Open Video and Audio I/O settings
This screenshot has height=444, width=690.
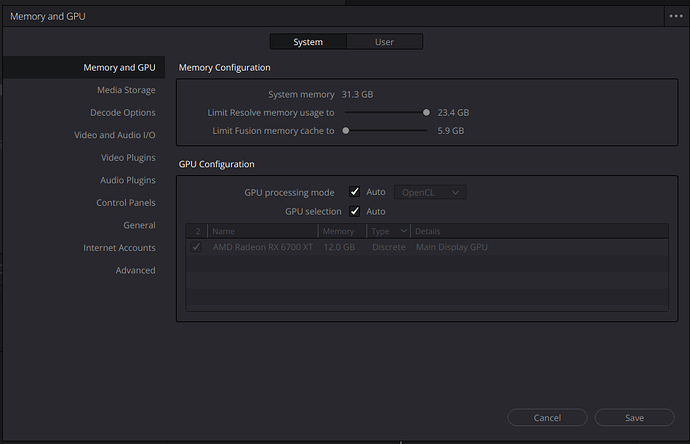(114, 135)
